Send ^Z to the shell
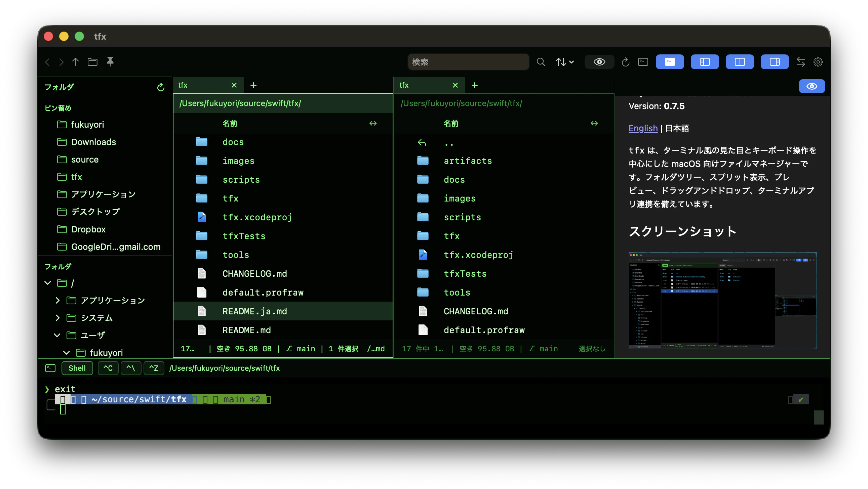This screenshot has width=868, height=489. [154, 368]
